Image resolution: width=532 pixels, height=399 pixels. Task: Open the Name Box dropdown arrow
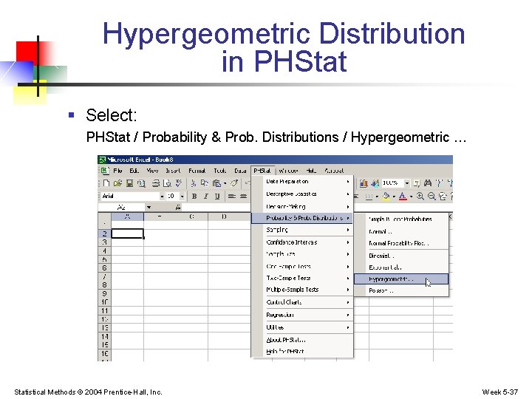[x=149, y=207]
